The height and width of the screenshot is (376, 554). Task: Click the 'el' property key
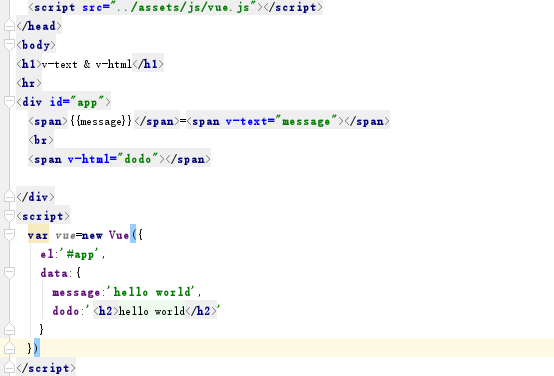47,254
